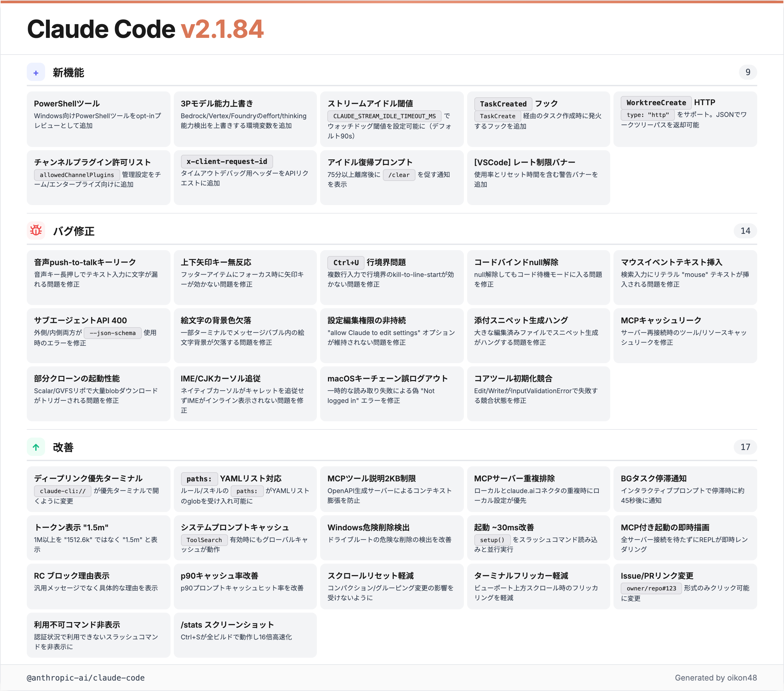Open the "ディープリンク優先ターミナル" card title
The image size is (784, 691).
[88, 478]
